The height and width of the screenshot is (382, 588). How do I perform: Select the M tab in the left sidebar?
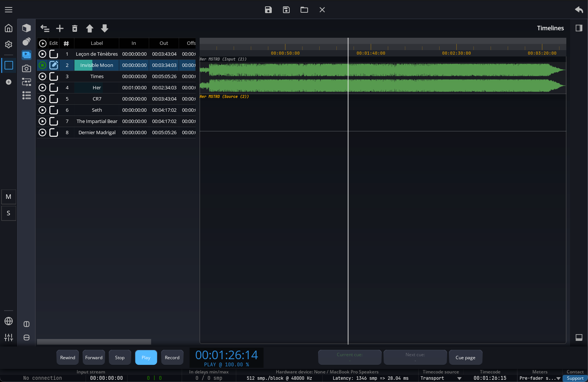point(9,197)
